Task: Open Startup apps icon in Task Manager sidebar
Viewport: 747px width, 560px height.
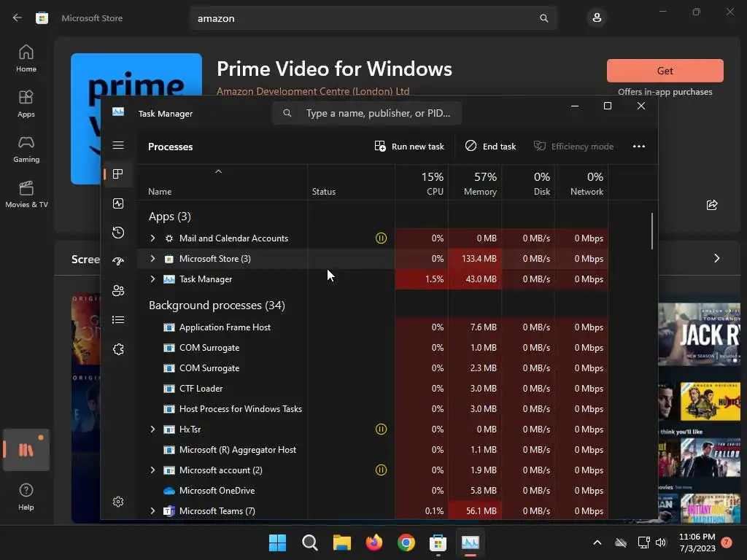Action: [118, 261]
